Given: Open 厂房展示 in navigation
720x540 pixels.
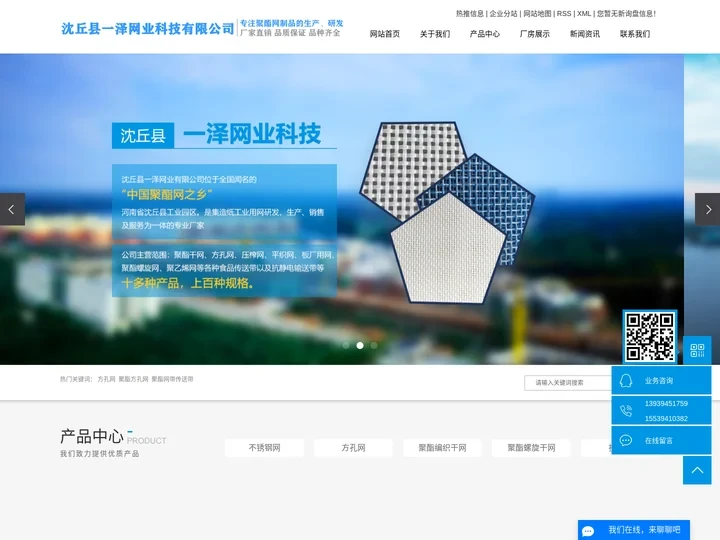Looking at the screenshot, I should [x=535, y=34].
